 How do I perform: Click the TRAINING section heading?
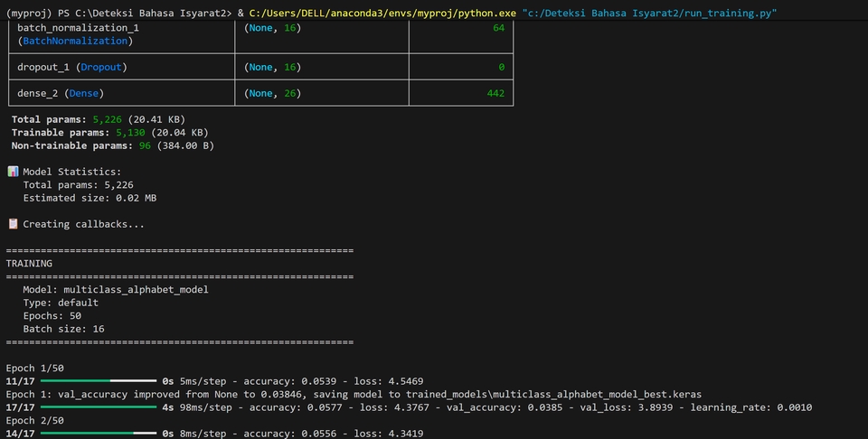[x=29, y=263]
